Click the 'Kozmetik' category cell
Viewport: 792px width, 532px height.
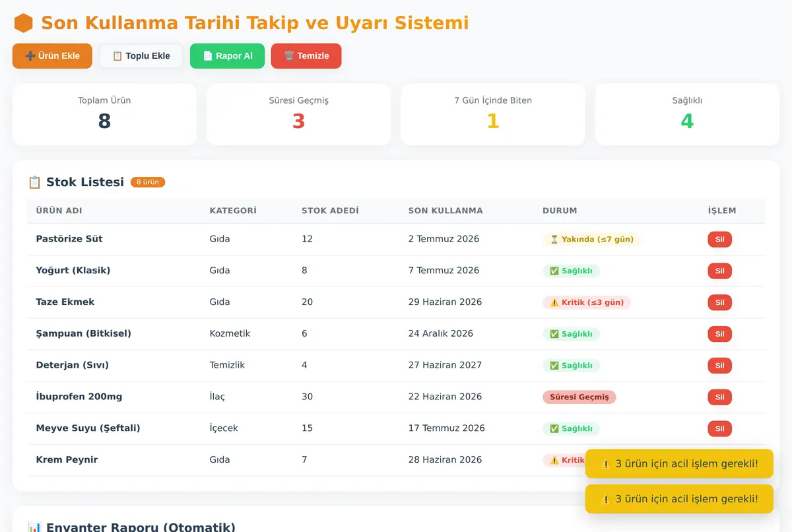[230, 333]
